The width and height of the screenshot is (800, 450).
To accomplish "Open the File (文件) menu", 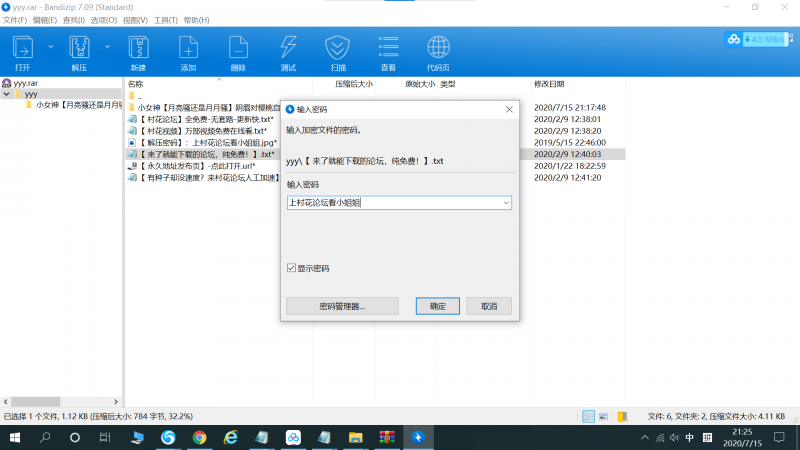I will pyautogui.click(x=15, y=20).
